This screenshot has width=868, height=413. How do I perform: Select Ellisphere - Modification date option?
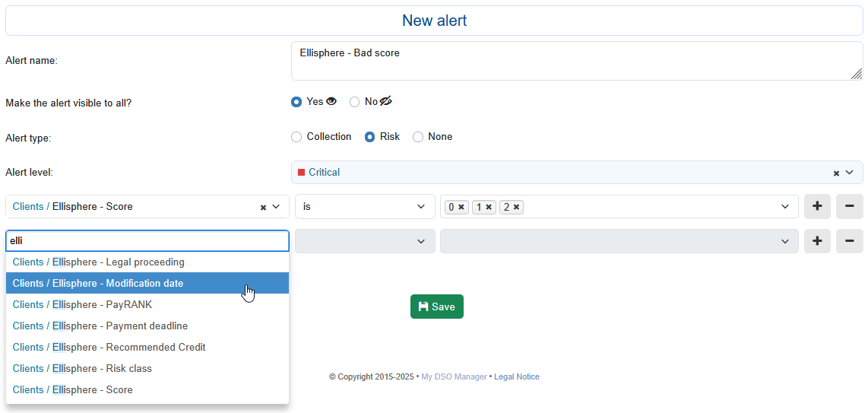(147, 283)
